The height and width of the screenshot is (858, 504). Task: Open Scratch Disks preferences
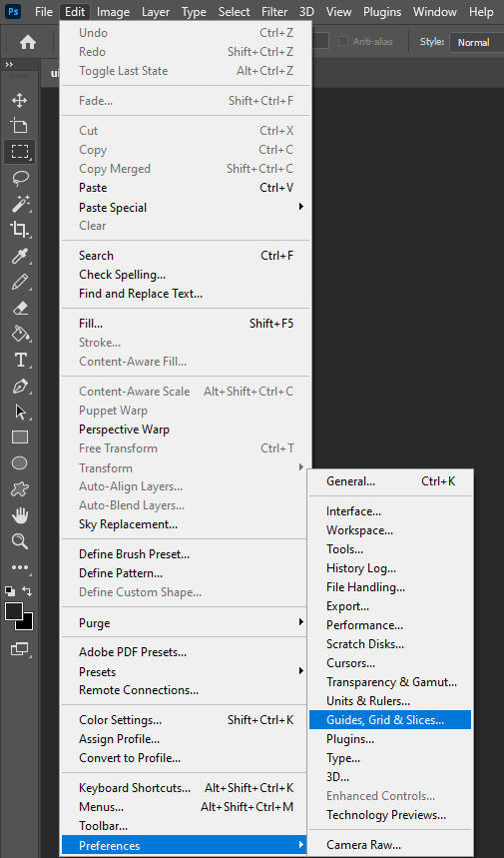tap(390, 644)
